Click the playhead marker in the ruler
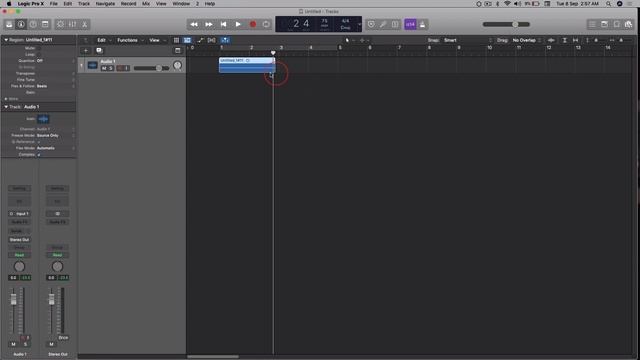The image size is (640, 360). (x=273, y=53)
